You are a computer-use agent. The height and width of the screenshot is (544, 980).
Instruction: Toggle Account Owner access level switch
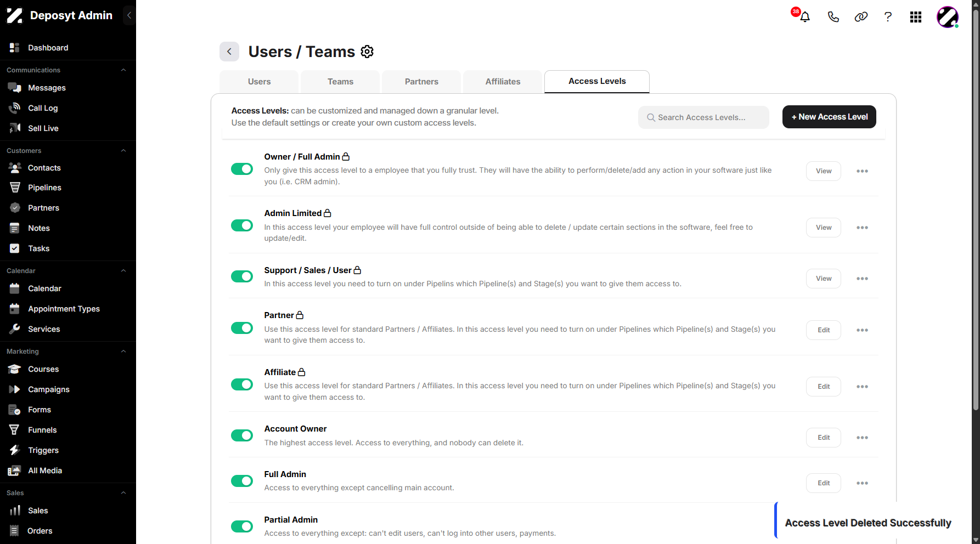[x=242, y=435]
